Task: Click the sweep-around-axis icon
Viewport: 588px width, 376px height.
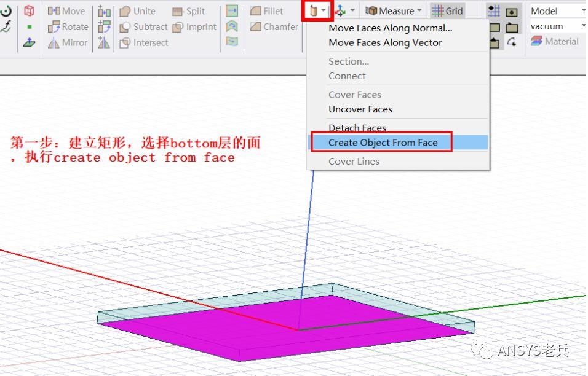Action: pyautogui.click(x=232, y=26)
